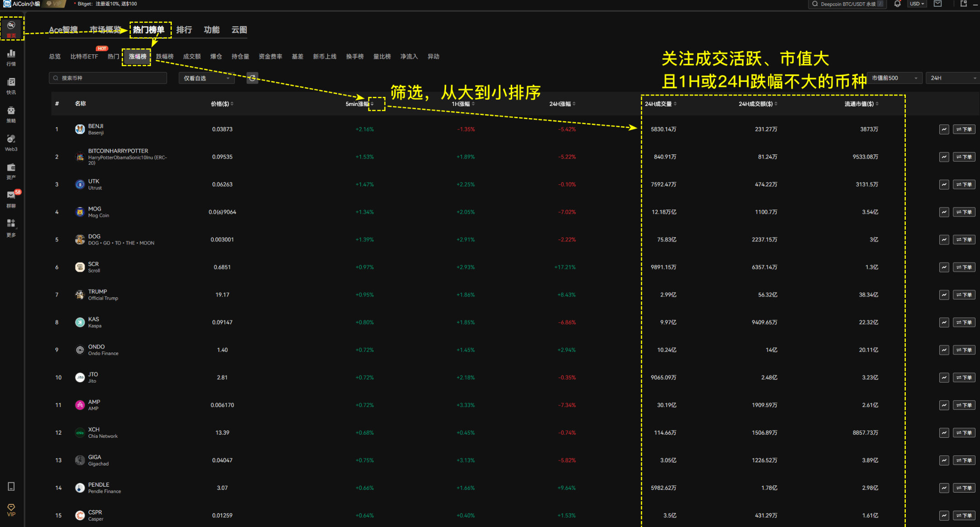Sort by the 24H成交额($) column arrows
Screen dimensions: 980x527
pos(776,104)
